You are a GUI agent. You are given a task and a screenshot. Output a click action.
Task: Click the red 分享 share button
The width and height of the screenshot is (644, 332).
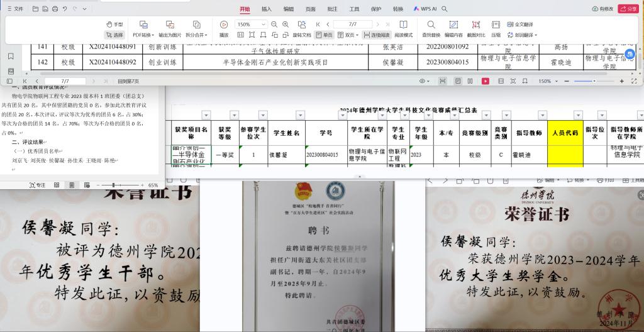point(628,9)
